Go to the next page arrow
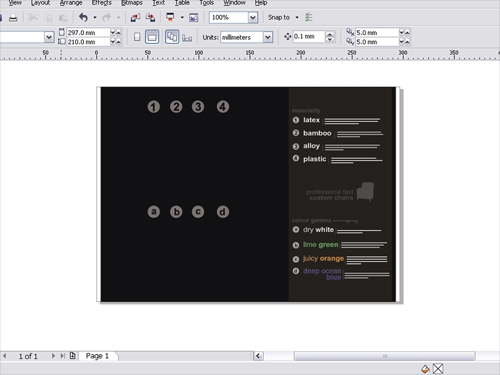The height and width of the screenshot is (375, 500). [53, 356]
